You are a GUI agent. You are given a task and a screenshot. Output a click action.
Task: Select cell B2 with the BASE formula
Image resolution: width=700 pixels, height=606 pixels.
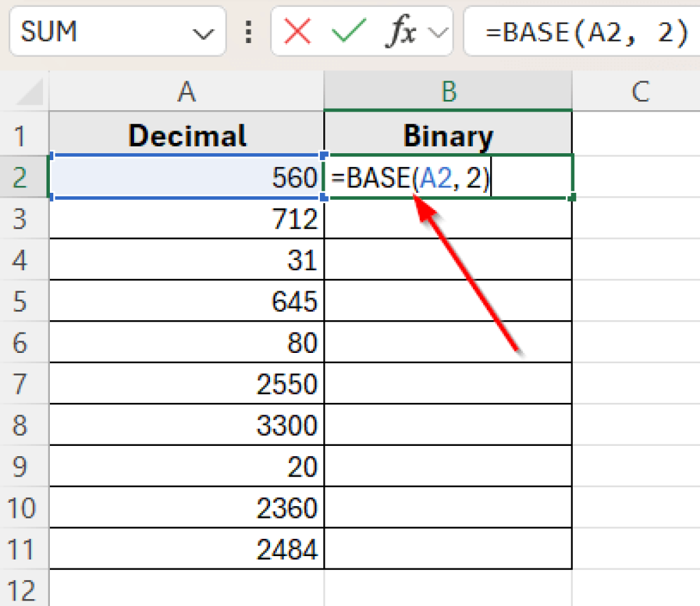448,177
